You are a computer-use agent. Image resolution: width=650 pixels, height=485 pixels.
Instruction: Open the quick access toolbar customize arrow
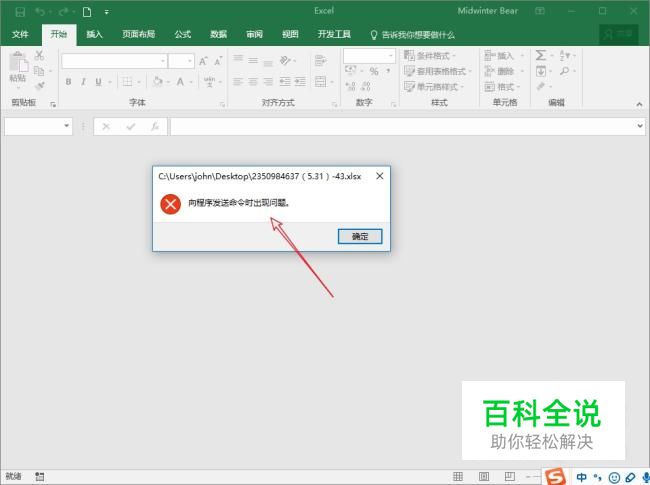107,12
